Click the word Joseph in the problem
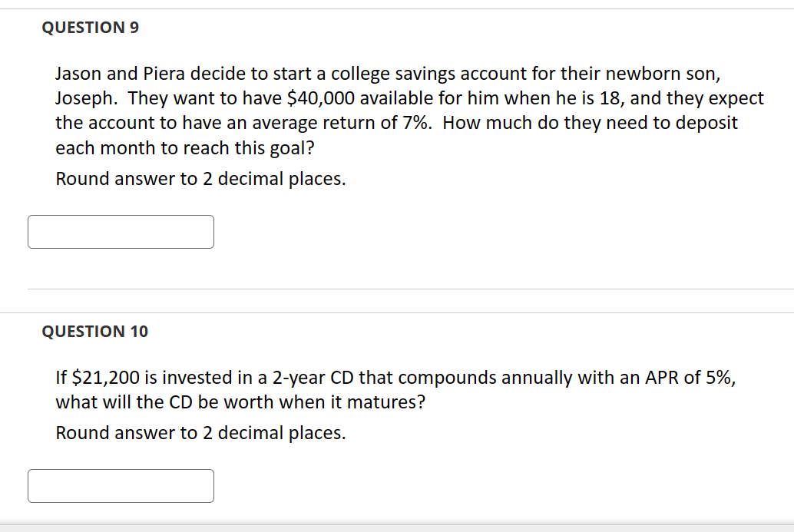The image size is (794, 532). click(x=84, y=99)
